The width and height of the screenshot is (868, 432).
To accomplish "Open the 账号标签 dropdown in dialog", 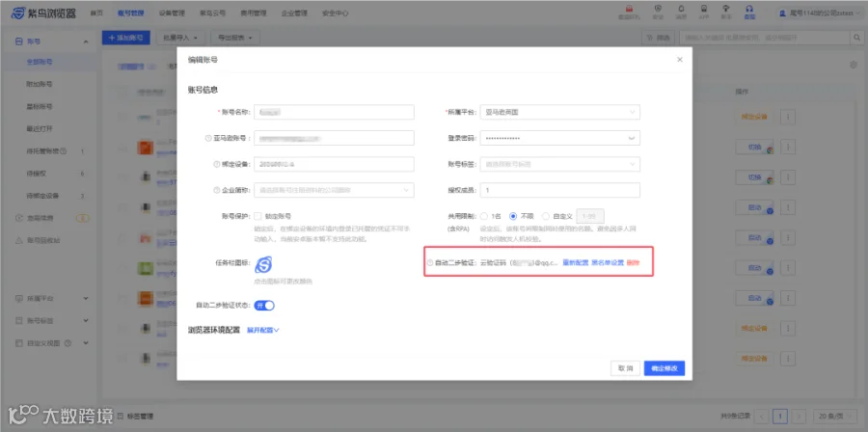I will (559, 164).
